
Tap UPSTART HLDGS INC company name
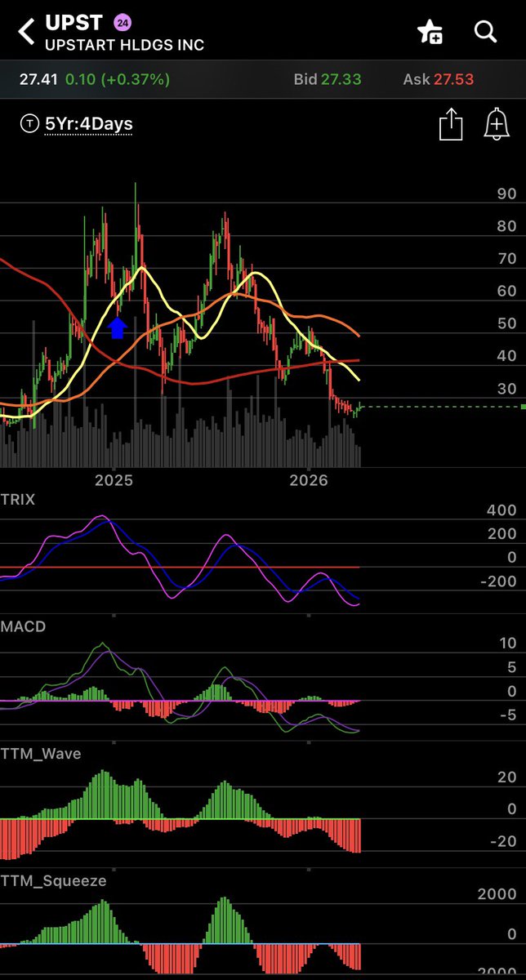click(124, 46)
